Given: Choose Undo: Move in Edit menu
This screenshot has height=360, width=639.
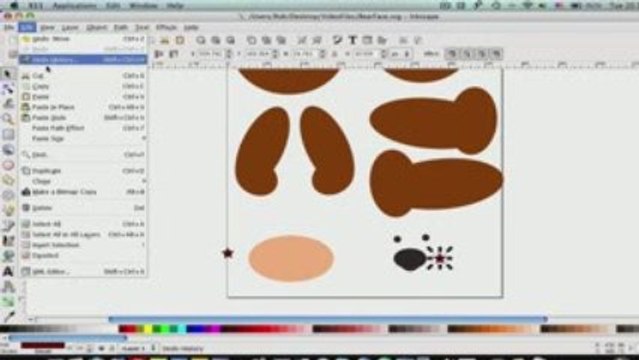Looking at the screenshot, I should (83, 39).
